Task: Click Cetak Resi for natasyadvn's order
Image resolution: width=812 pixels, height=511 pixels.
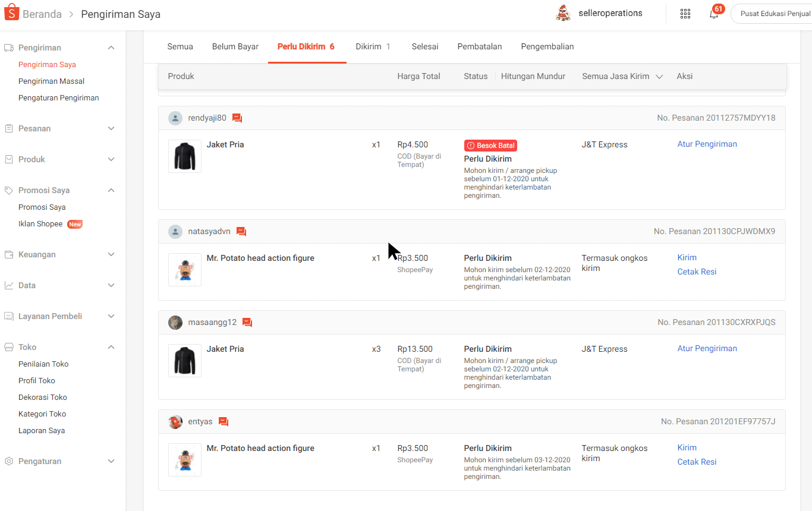Action: 697,272
